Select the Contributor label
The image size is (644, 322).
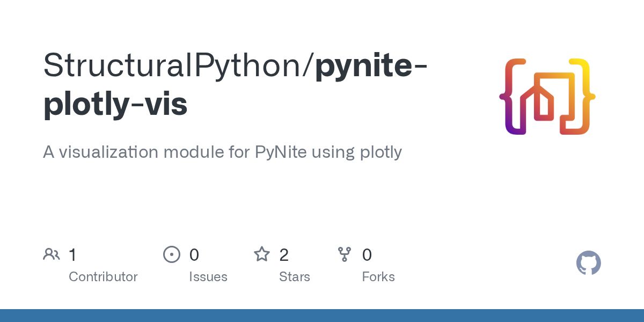tap(103, 277)
